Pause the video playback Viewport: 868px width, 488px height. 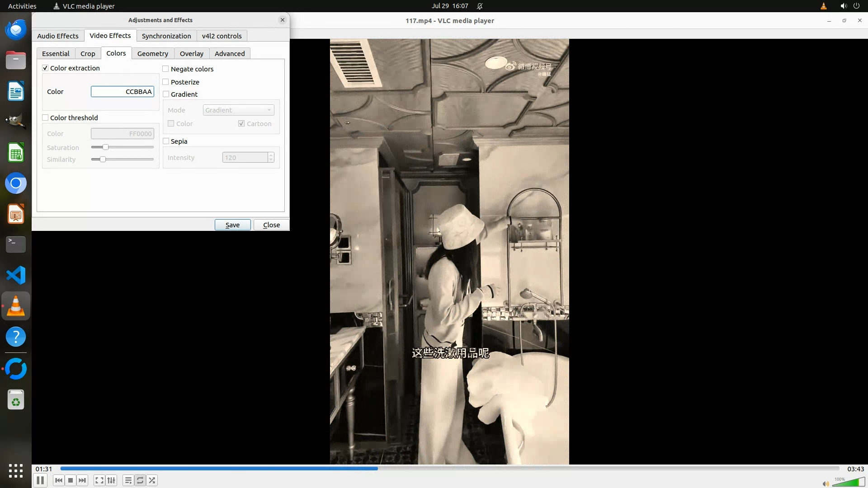pyautogui.click(x=40, y=480)
